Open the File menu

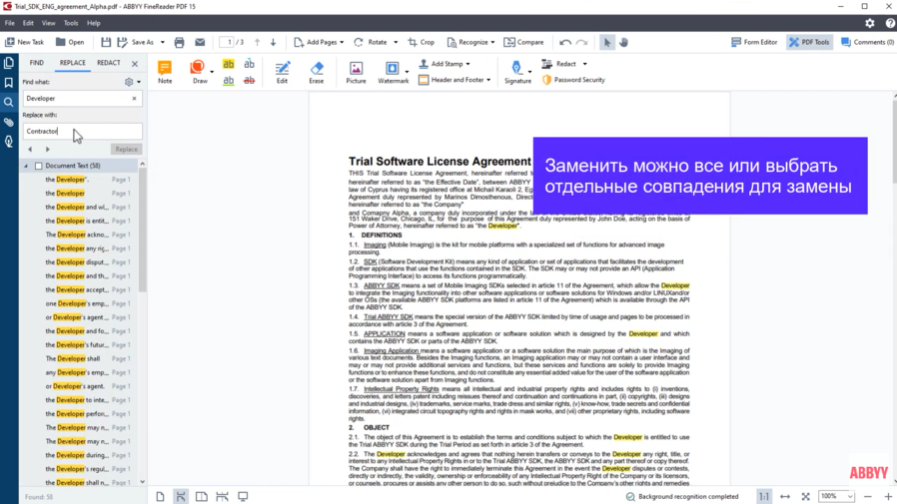[10, 23]
